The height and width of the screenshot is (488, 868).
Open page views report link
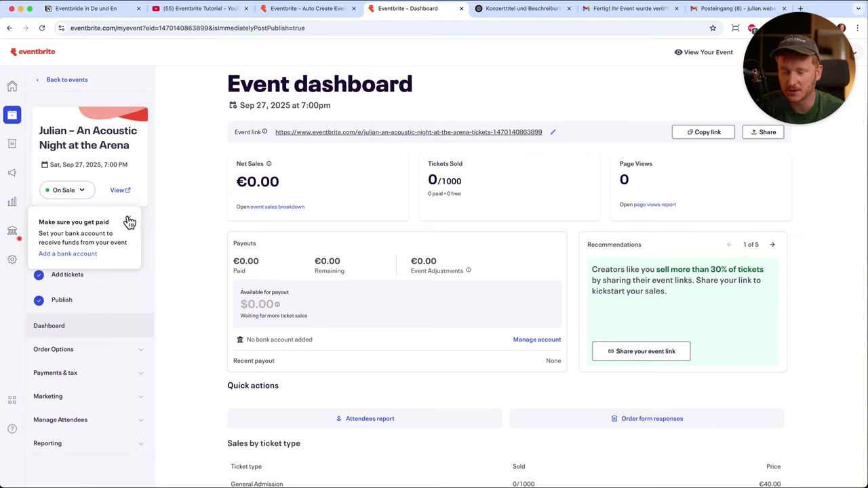pyautogui.click(x=654, y=205)
